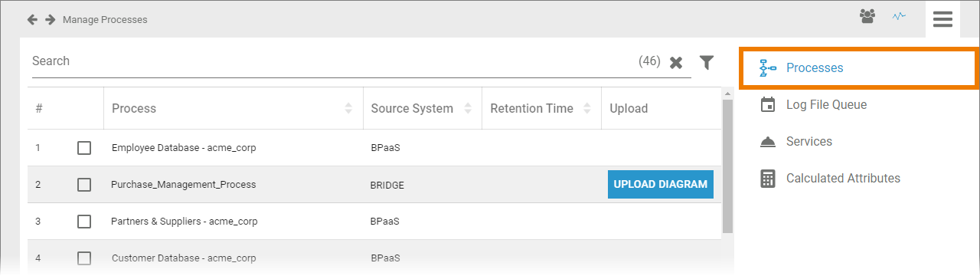The height and width of the screenshot is (276, 980).
Task: Toggle the hamburger menu
Action: point(942,18)
